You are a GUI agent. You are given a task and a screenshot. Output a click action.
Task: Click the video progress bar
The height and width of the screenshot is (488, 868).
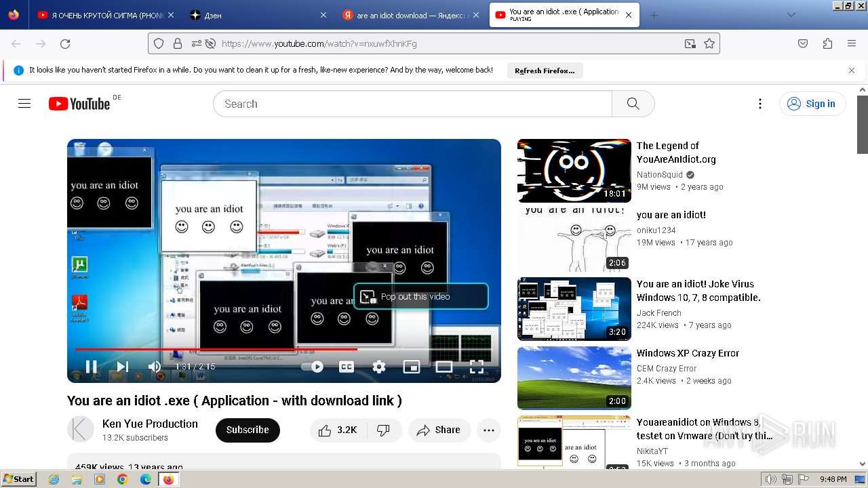284,349
